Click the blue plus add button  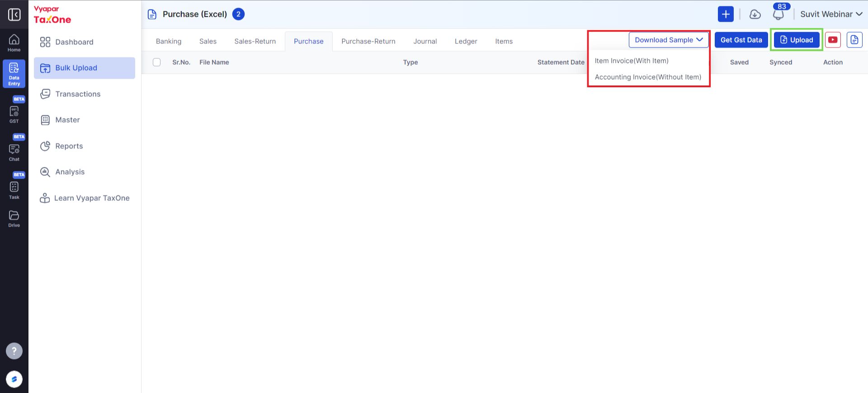click(x=726, y=14)
